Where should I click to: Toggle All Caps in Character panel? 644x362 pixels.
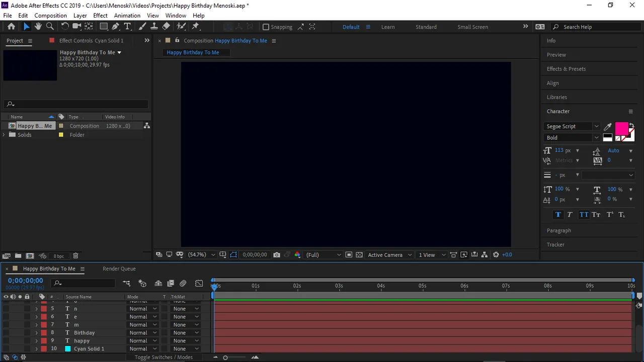click(584, 215)
